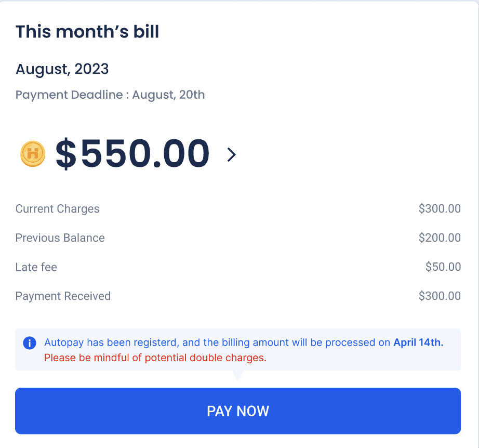Viewport: 479px width, 448px height.
Task: Select the Payment Received label
Action: (x=63, y=296)
